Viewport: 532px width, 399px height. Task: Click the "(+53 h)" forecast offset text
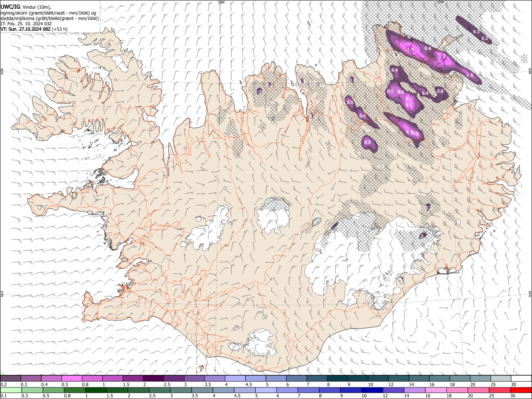click(x=60, y=29)
